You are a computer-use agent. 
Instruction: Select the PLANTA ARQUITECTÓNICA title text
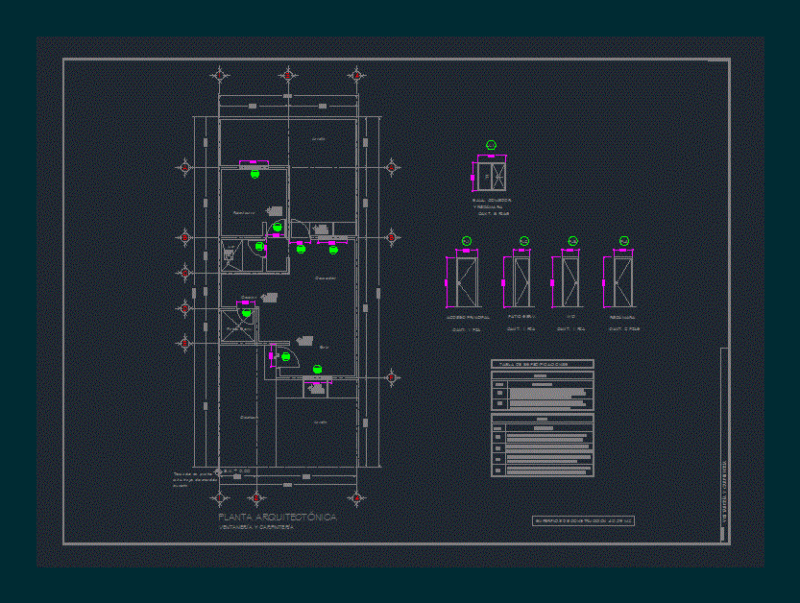278,517
